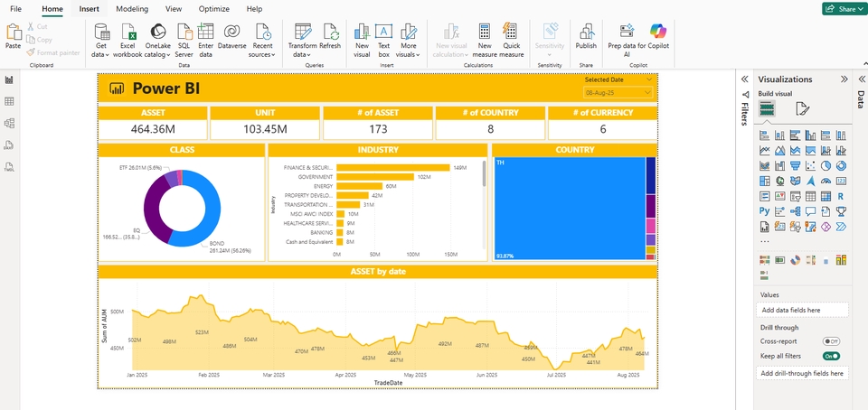Viewport: 868px width, 410px height.
Task: Create a Quick measure
Action: coord(512,33)
